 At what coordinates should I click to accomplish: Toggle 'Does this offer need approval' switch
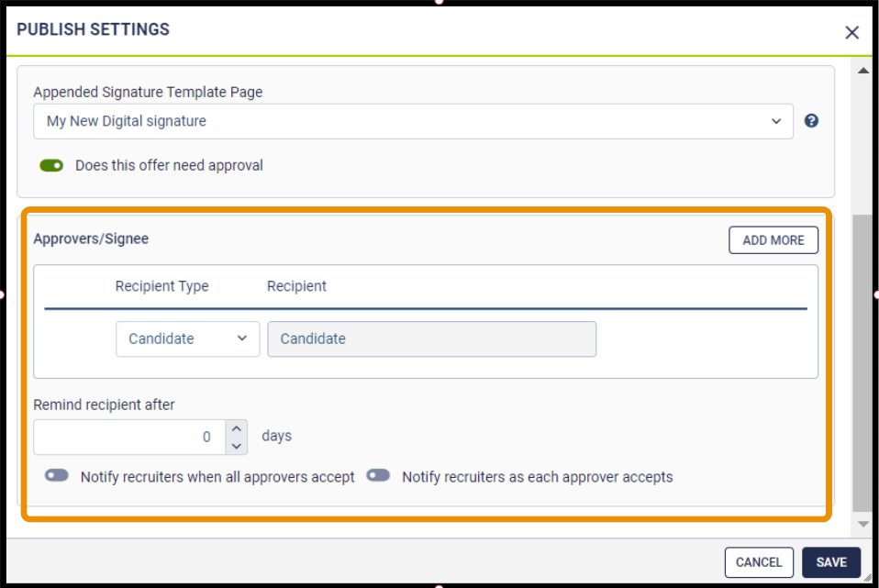[x=51, y=166]
